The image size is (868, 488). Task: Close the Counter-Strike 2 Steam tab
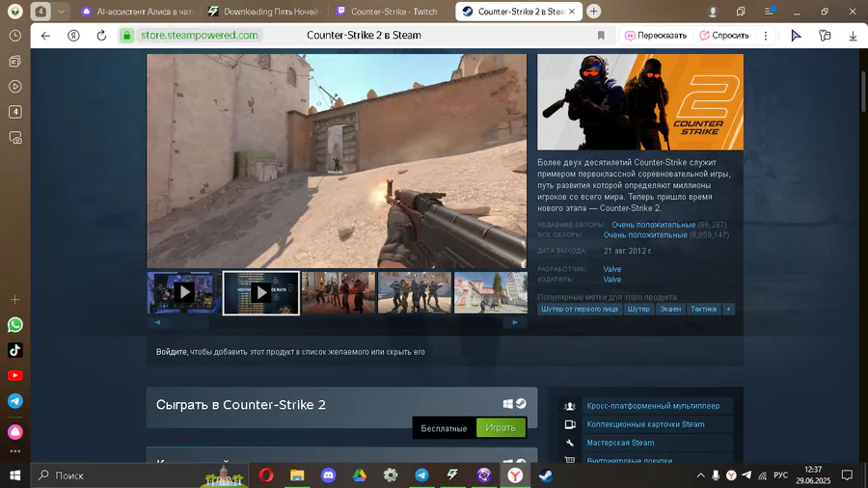[x=572, y=11]
